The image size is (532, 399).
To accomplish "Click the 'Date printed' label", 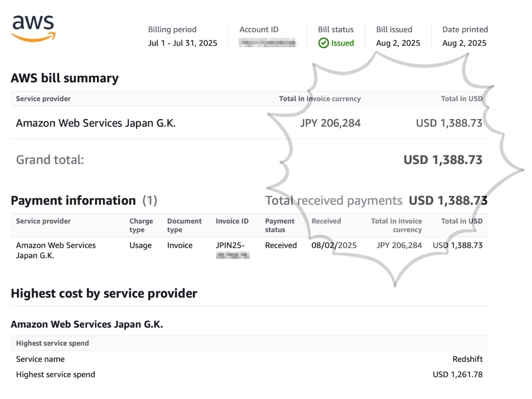I will (x=465, y=30).
